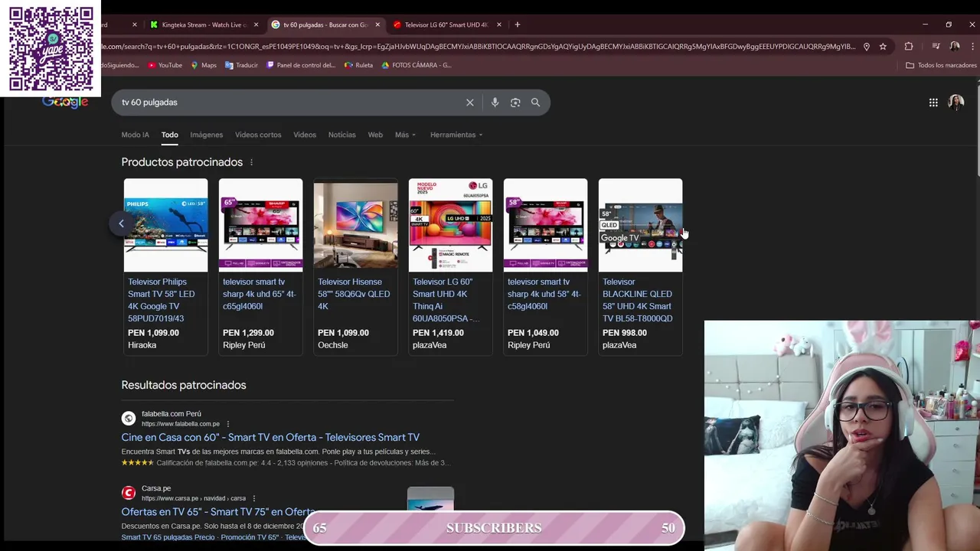Open the BLACKLINE QLED product image
Viewport: 980px width, 551px height.
[x=640, y=225]
